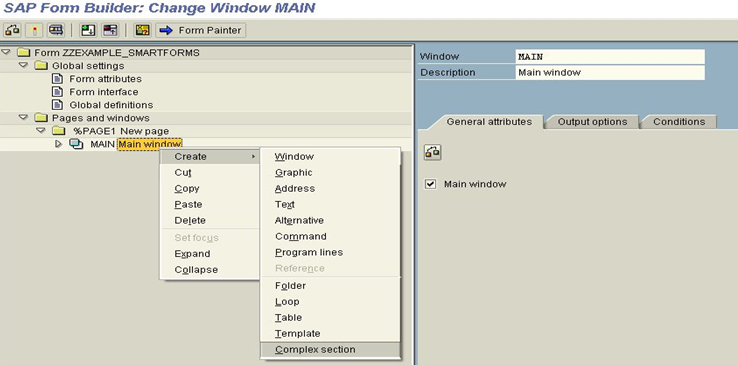This screenshot has width=738, height=365.
Task: Select %PAGE1 New page node
Action: click(121, 131)
